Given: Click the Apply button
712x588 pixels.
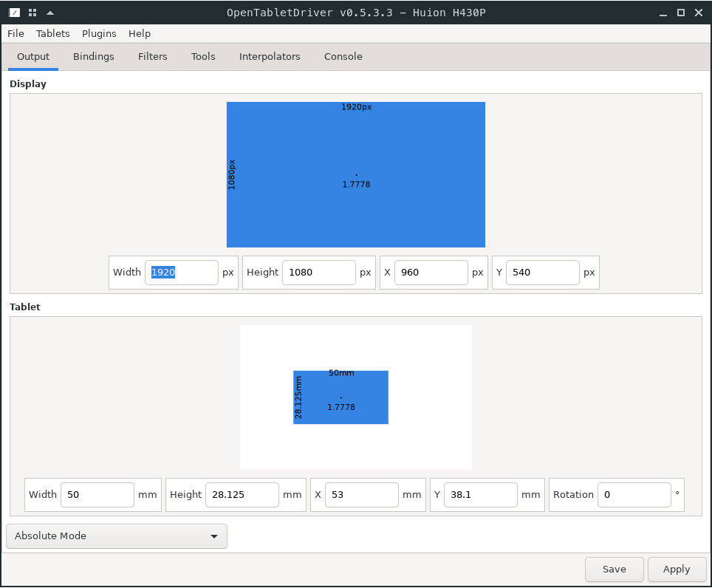Looking at the screenshot, I should 676,570.
